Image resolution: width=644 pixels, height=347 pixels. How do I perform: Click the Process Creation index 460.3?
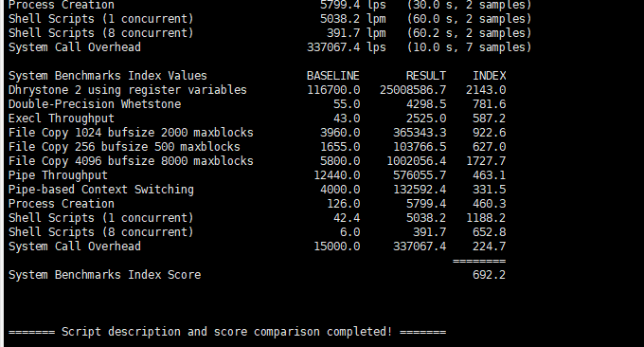point(490,204)
